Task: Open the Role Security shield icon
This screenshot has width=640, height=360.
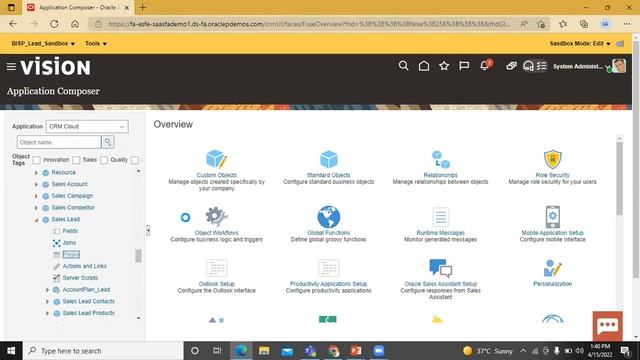Action: [x=553, y=159]
